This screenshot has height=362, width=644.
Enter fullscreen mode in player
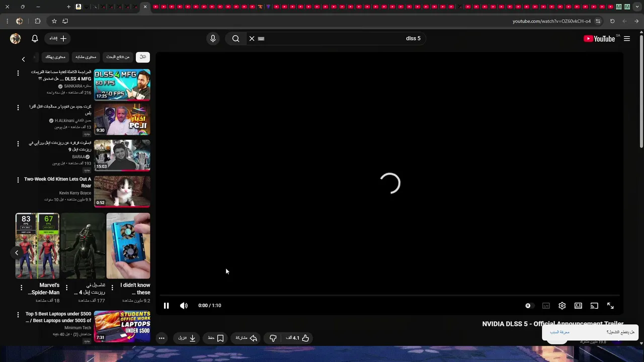click(610, 306)
